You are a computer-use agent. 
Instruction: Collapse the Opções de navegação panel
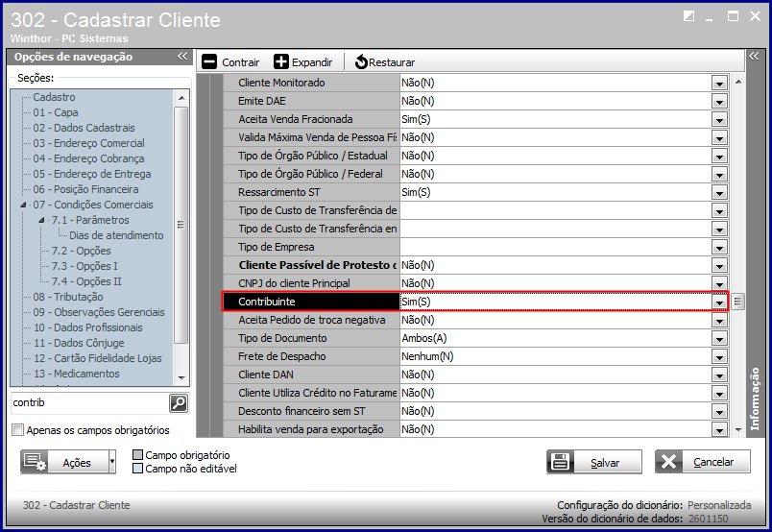pos(182,56)
